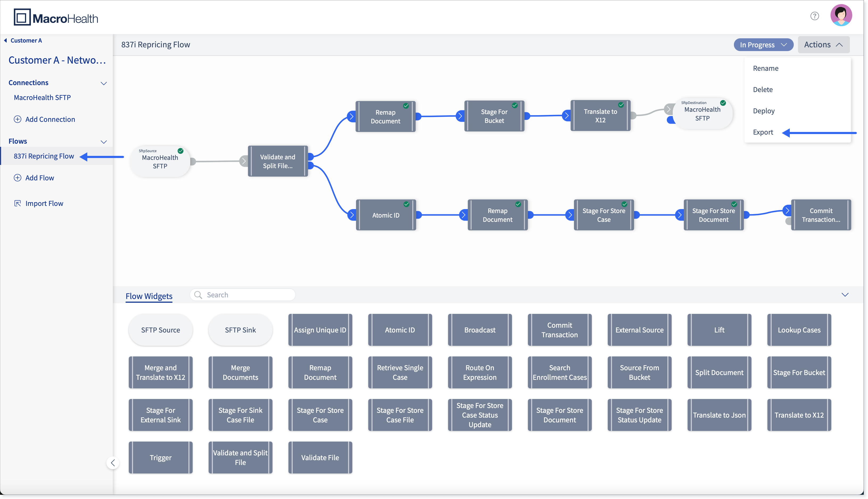868x499 pixels.
Task: Open the In Progress status dropdown
Action: point(763,45)
